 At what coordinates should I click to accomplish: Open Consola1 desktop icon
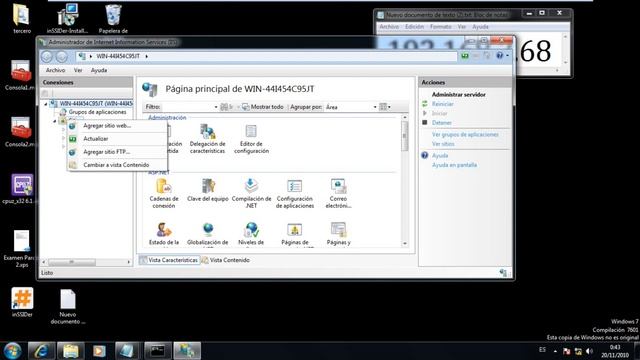pyautogui.click(x=20, y=75)
